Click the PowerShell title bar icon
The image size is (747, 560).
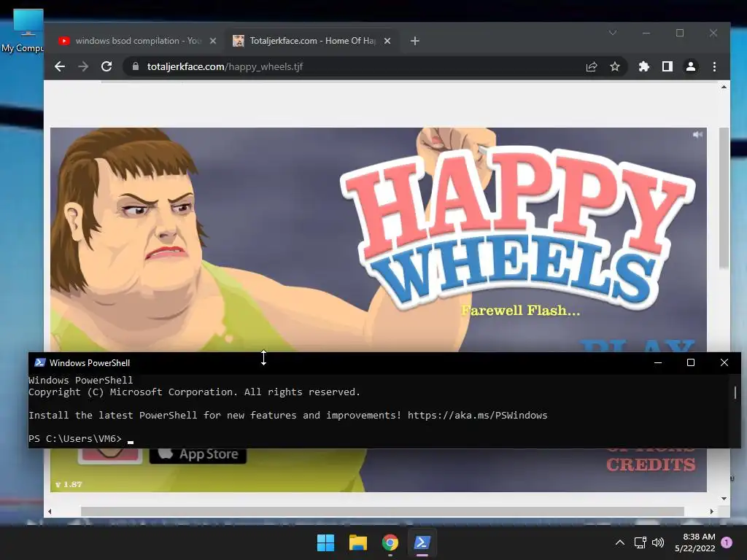[x=40, y=363]
